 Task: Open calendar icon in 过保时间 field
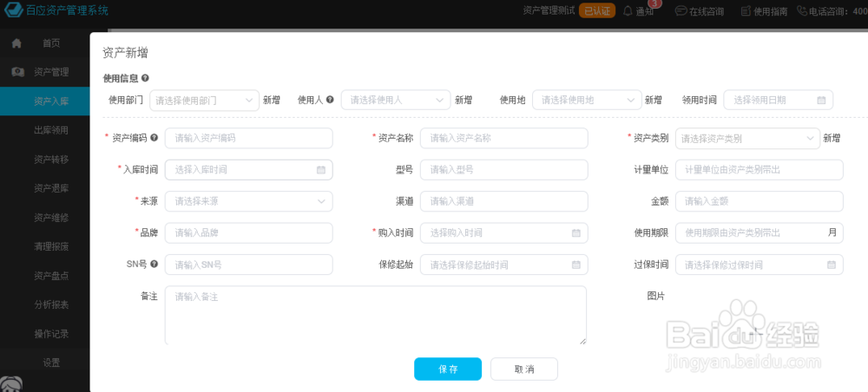[x=832, y=265]
